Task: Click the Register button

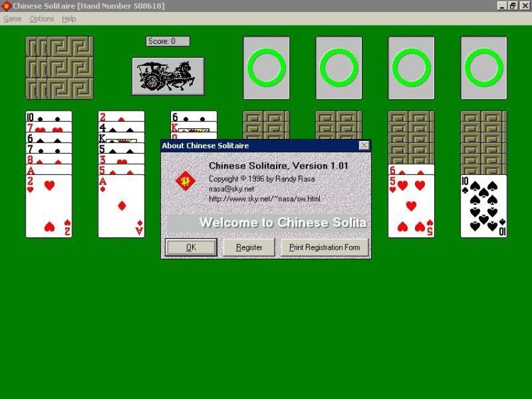Action: click(x=249, y=247)
